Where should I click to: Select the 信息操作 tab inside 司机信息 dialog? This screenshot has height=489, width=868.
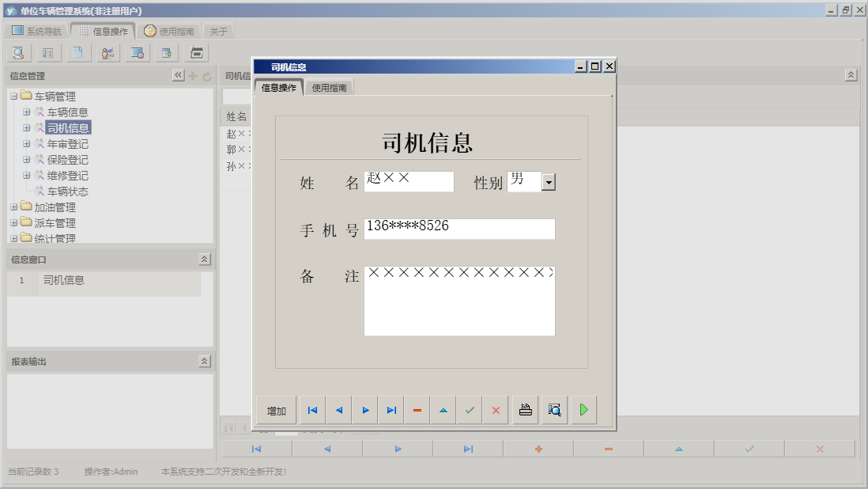point(278,88)
